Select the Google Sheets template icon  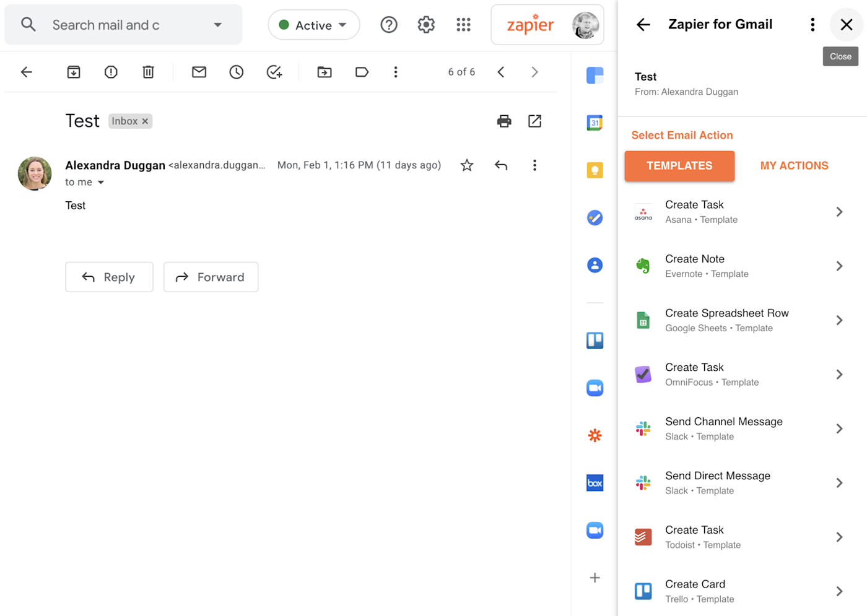[643, 320]
